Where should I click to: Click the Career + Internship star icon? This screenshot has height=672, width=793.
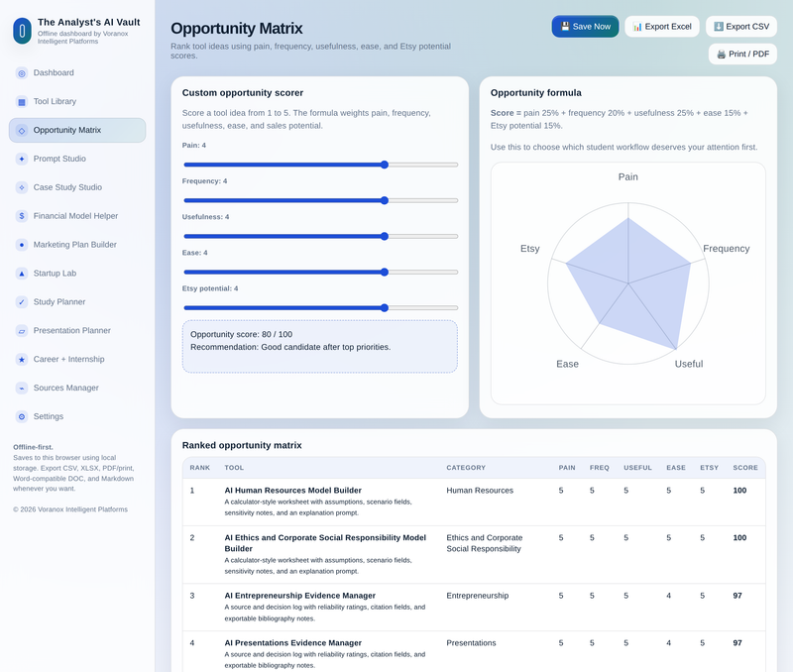click(21, 360)
